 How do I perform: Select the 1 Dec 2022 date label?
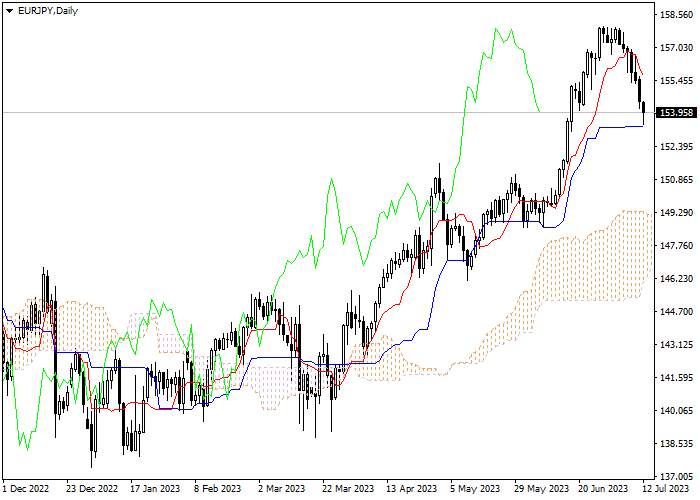coord(26,488)
